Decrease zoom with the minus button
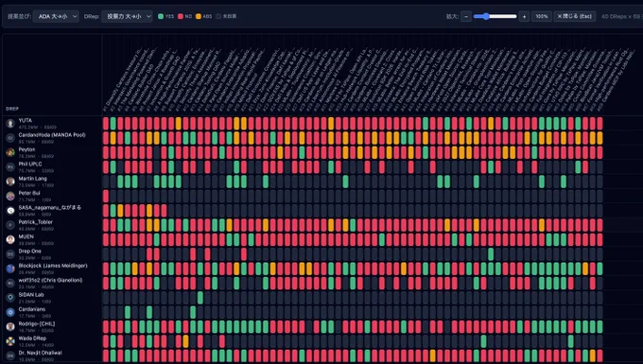Screen dimensions: 643x364 466,16
